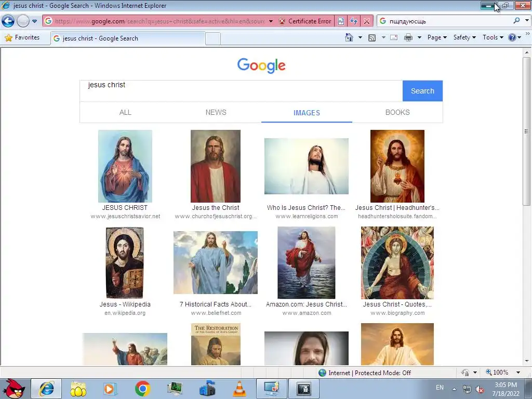
Task: Open a new blank tab
Action: point(212,38)
